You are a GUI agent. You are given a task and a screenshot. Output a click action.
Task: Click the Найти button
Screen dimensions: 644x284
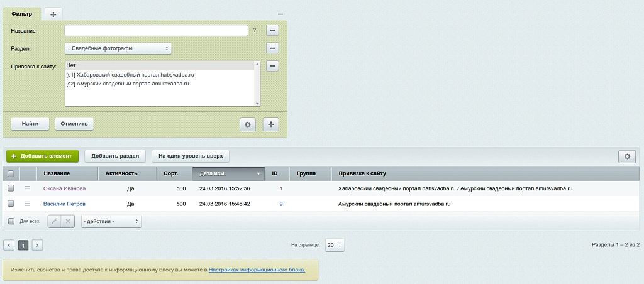[30, 124]
